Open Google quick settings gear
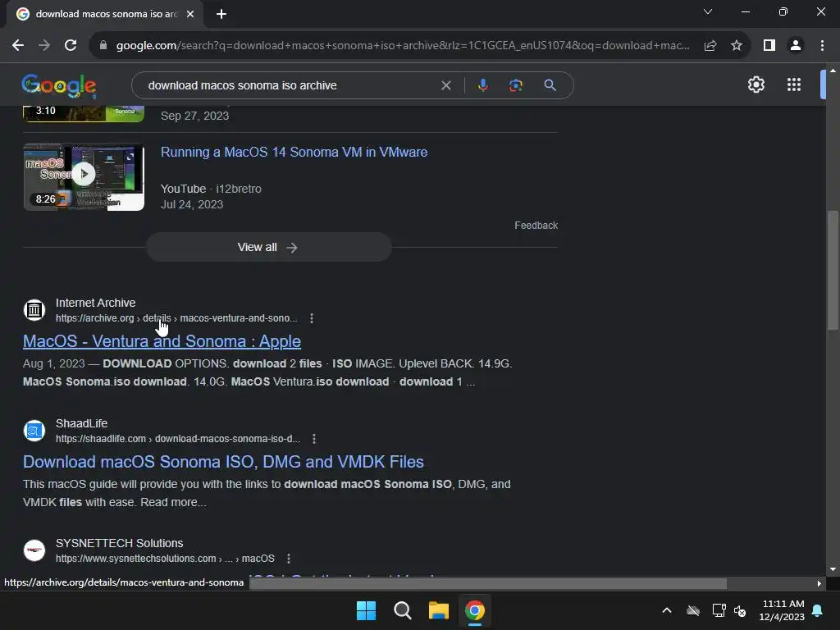Screen dimensions: 840x630 point(756,84)
